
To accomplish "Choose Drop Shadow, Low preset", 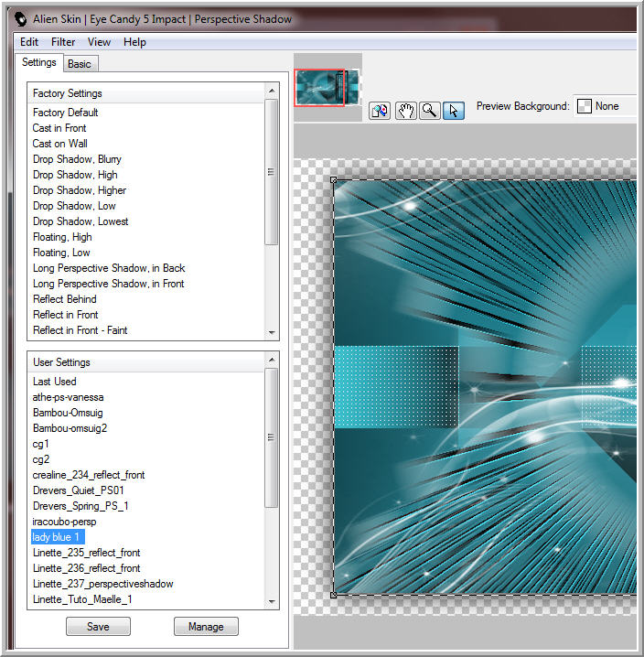I will (74, 206).
